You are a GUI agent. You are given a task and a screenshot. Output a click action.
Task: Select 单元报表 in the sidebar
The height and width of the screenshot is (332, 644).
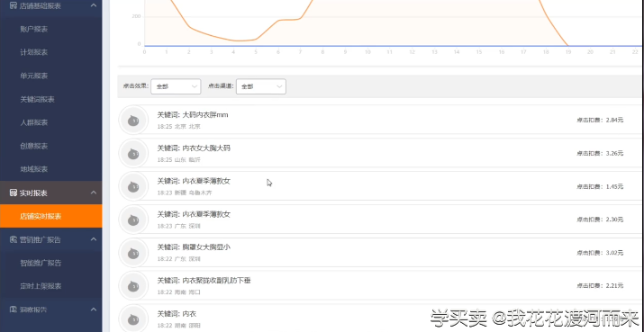coord(34,76)
